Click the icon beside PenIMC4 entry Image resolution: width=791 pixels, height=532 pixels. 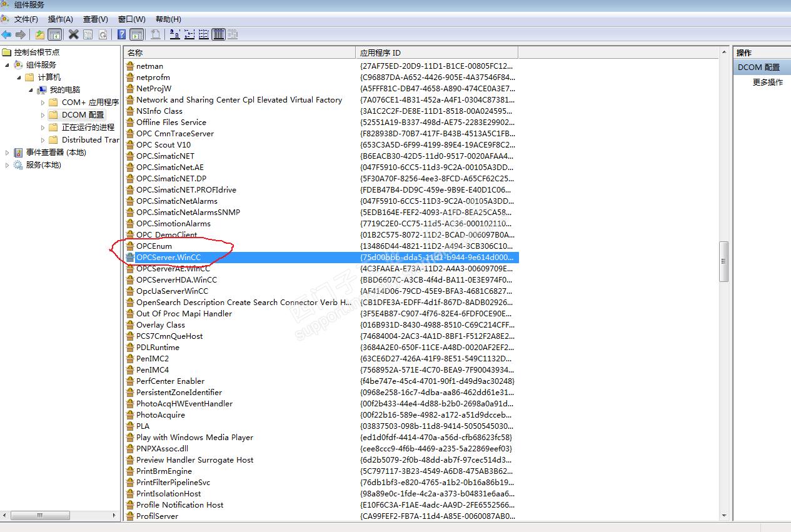coord(130,370)
